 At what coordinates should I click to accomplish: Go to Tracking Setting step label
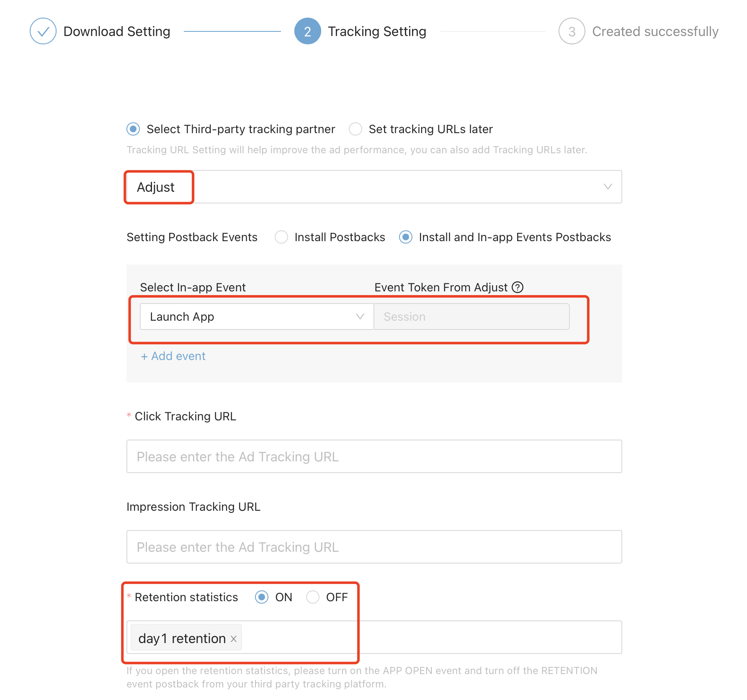point(377,31)
